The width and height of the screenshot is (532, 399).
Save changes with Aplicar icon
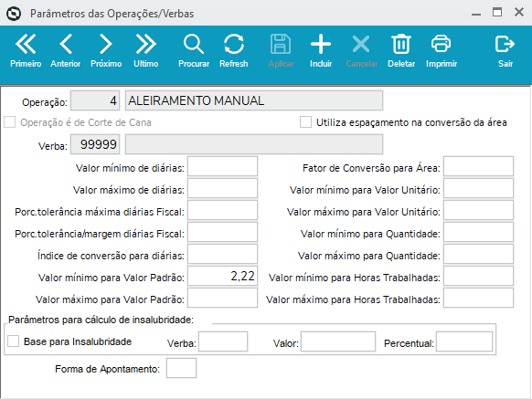tap(281, 50)
